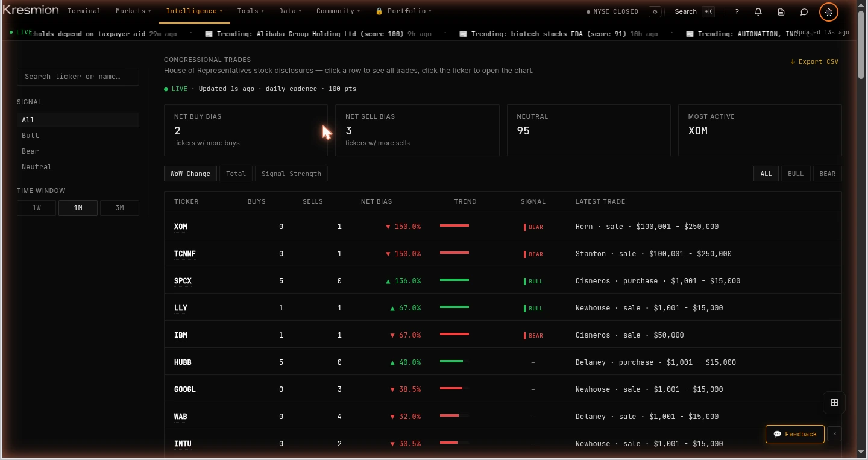Open the document notes icon in header
Screen dimensions: 868x460
(781, 11)
